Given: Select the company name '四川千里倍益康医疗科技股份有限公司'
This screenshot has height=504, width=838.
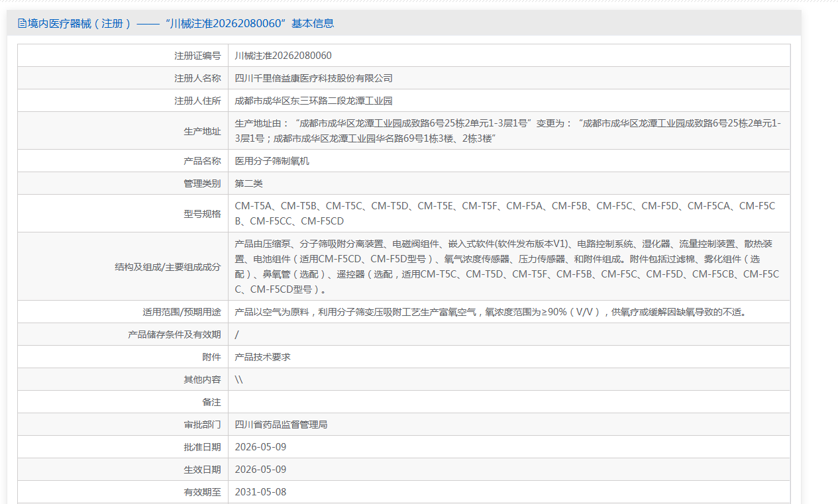Looking at the screenshot, I should tap(314, 78).
